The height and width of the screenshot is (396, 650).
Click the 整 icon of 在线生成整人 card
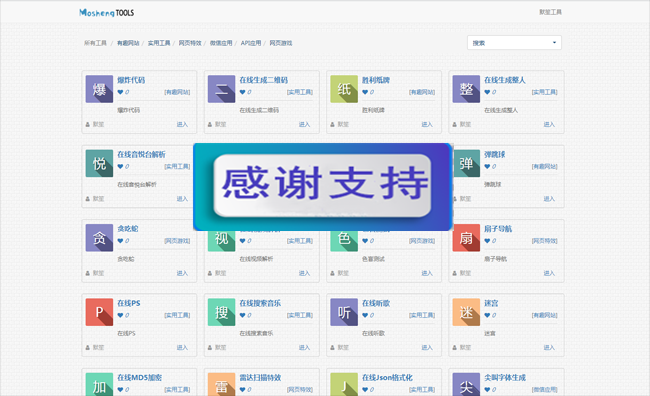point(466,89)
